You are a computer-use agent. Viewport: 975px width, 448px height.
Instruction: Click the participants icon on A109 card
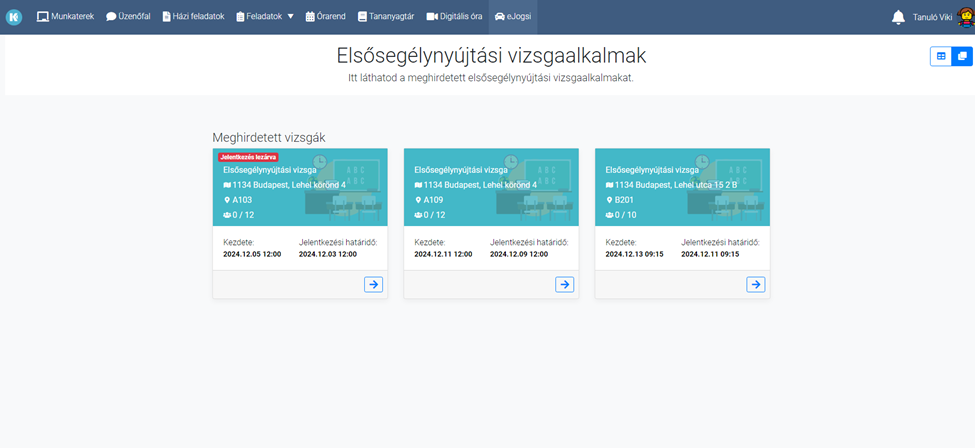click(x=418, y=215)
